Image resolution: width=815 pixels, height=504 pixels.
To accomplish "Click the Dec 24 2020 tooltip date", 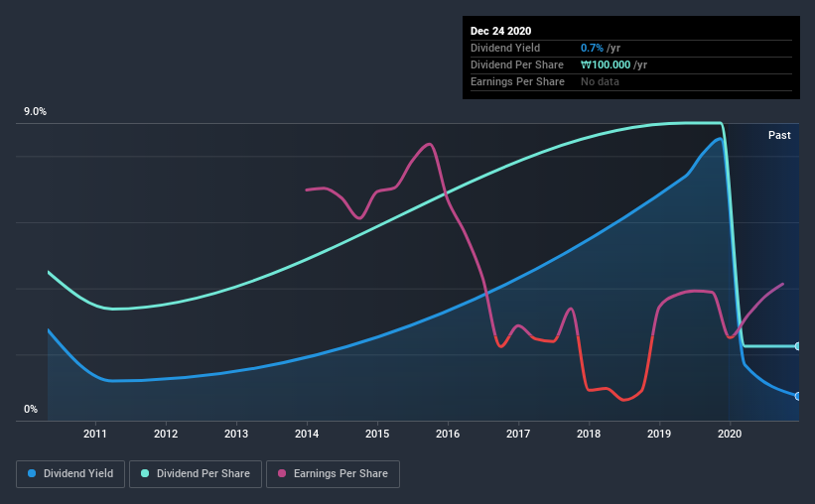I will [500, 31].
